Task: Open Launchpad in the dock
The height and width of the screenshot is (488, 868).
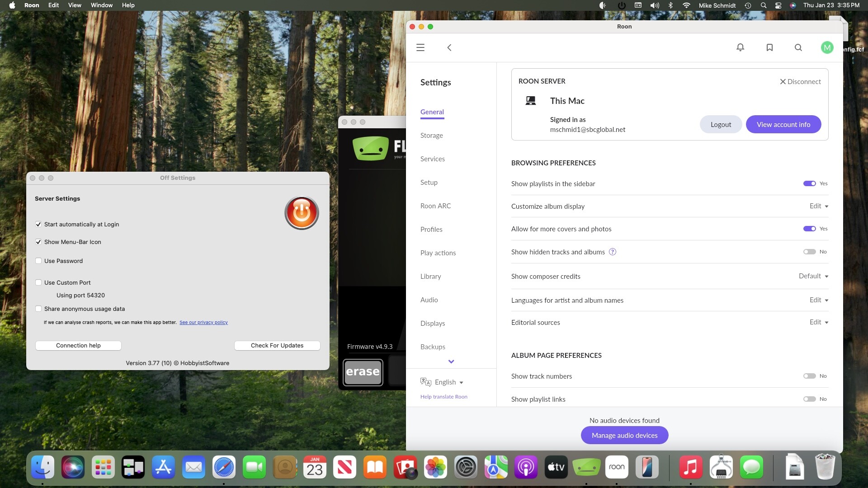Action: coord(103,467)
